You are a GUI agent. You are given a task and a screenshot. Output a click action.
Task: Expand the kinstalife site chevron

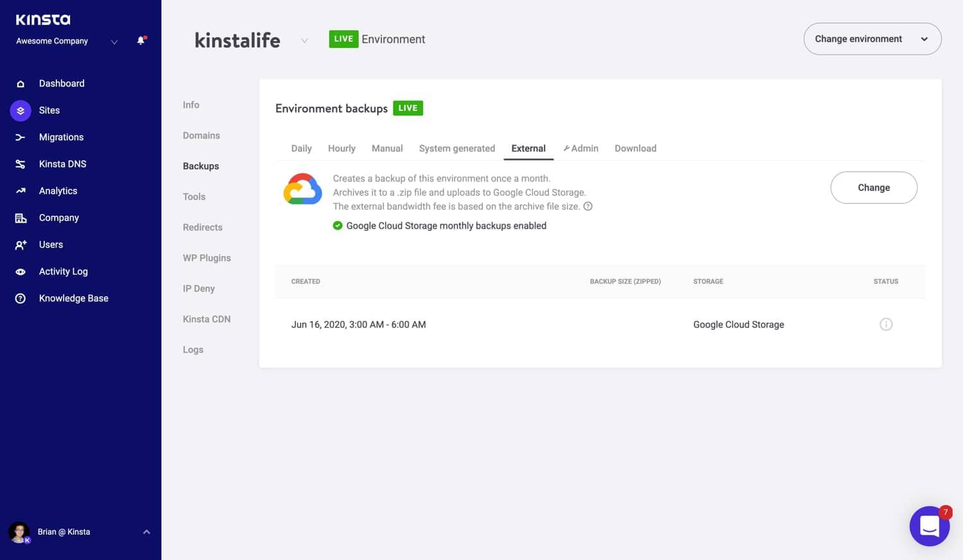point(304,40)
